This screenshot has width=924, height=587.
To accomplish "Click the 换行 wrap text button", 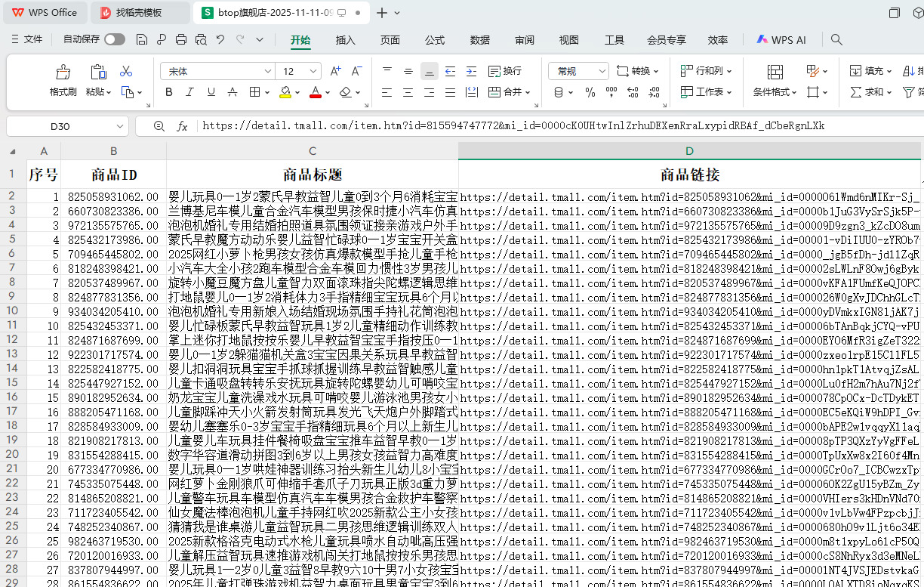I will (x=505, y=71).
